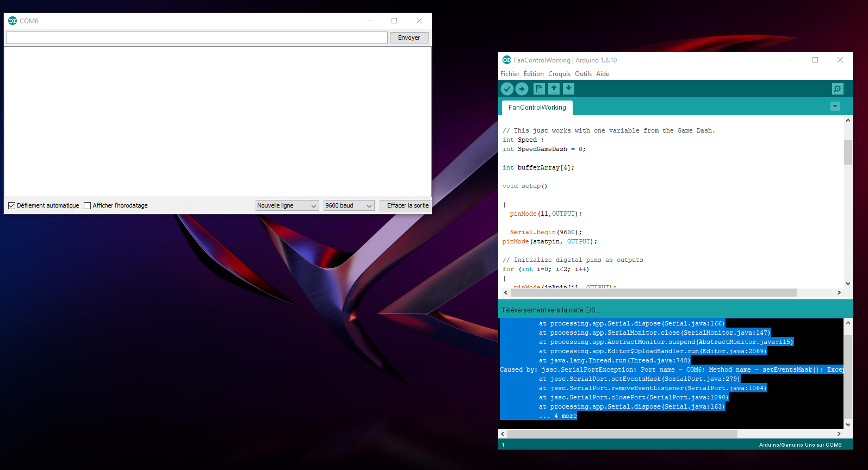This screenshot has width=868, height=470.
Task: Click the console vertical scrollbar thumb
Action: click(x=848, y=377)
